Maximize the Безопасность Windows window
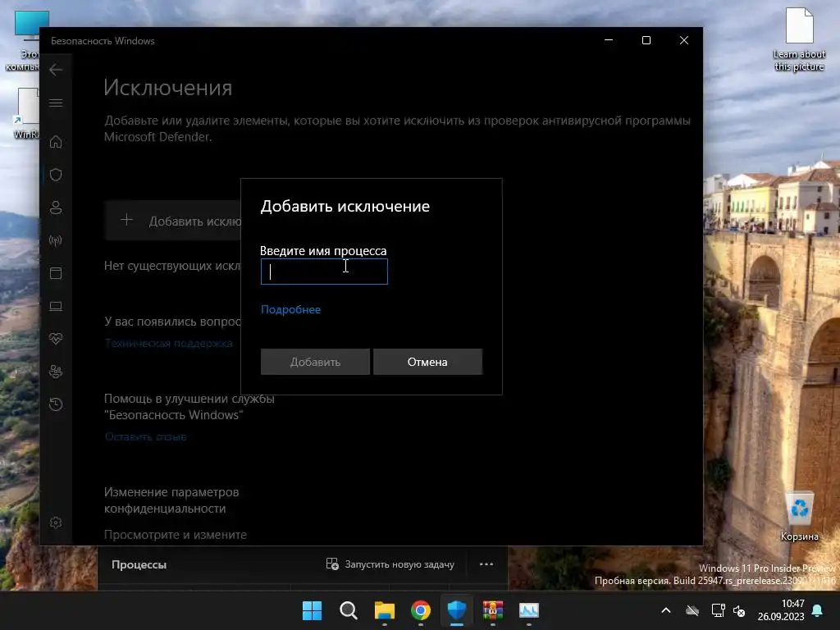The height and width of the screenshot is (630, 840). tap(646, 40)
